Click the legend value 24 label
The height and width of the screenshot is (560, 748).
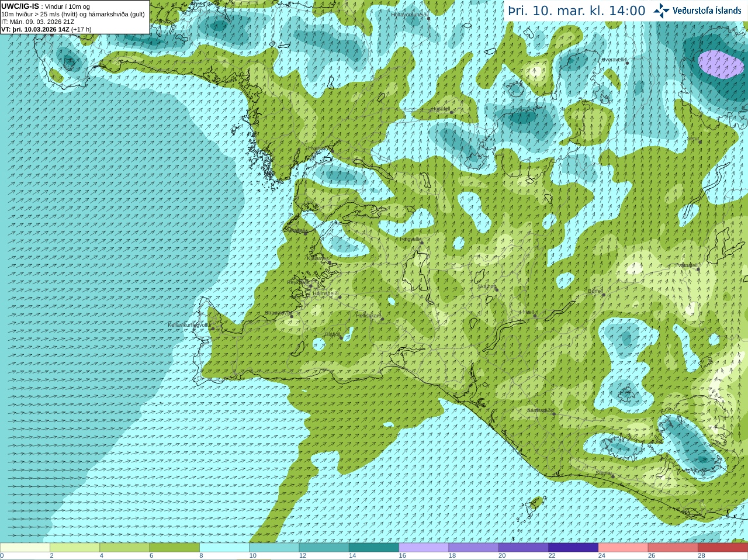click(x=601, y=556)
